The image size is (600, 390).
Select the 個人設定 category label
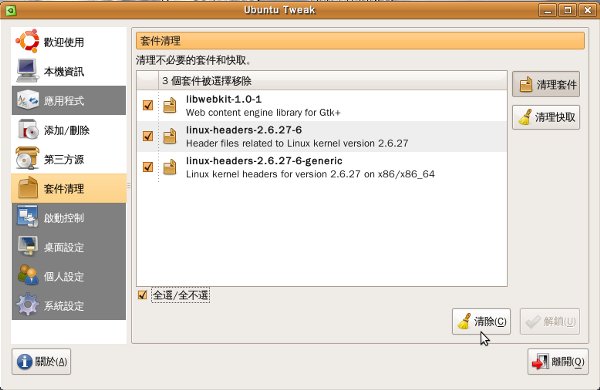(64, 276)
